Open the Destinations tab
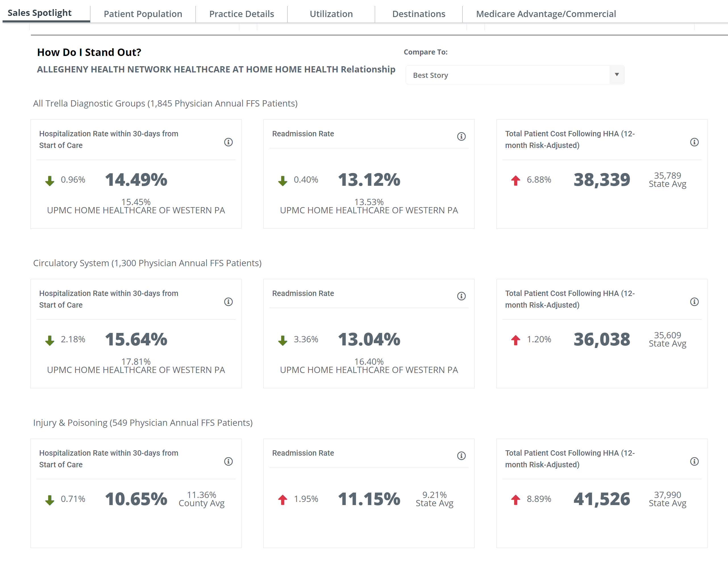Image resolution: width=728 pixels, height=567 pixels. pos(419,14)
